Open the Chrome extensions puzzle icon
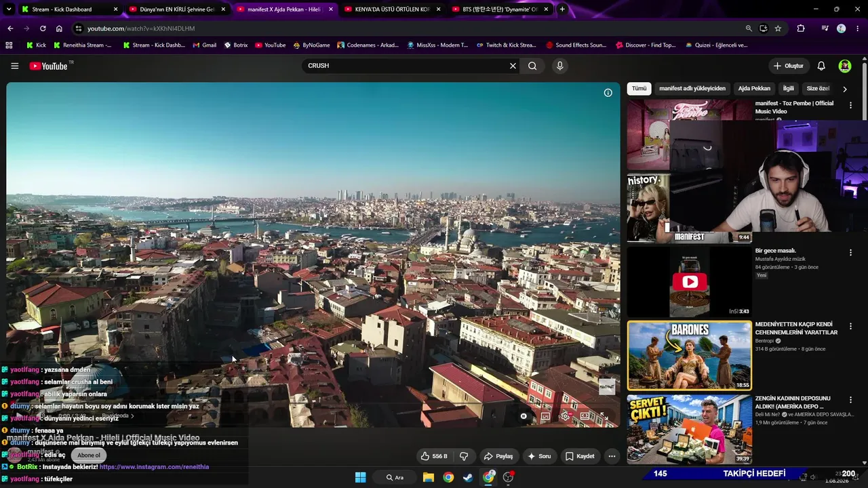The width and height of the screenshot is (868, 488). pos(801,28)
